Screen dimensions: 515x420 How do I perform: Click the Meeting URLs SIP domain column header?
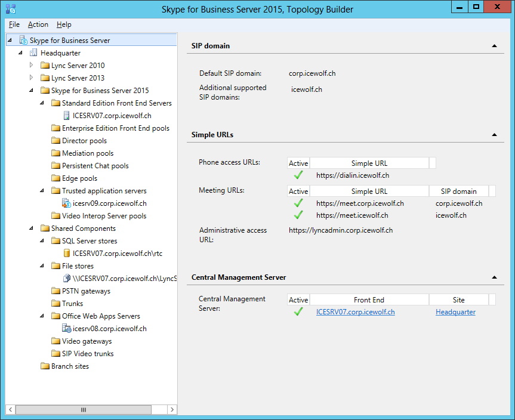pos(458,191)
